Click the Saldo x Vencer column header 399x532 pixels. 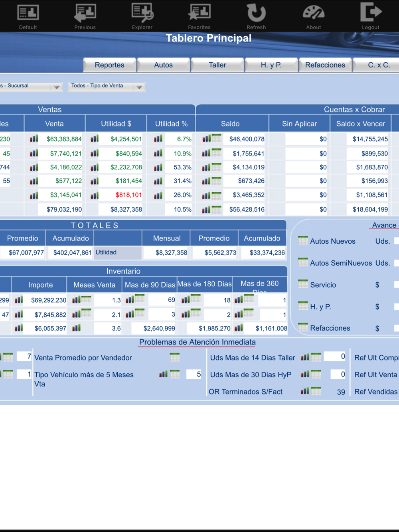361,124
